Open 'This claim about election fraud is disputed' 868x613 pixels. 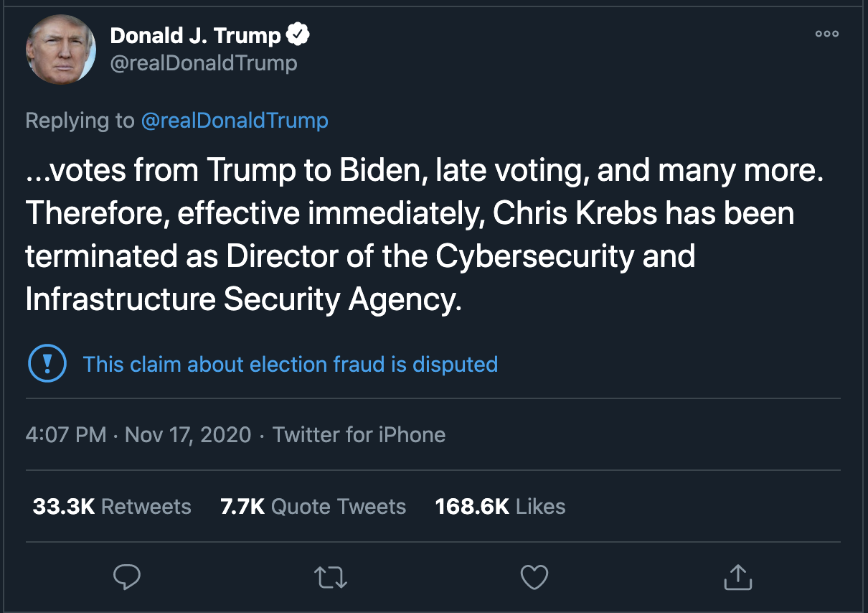coord(290,364)
